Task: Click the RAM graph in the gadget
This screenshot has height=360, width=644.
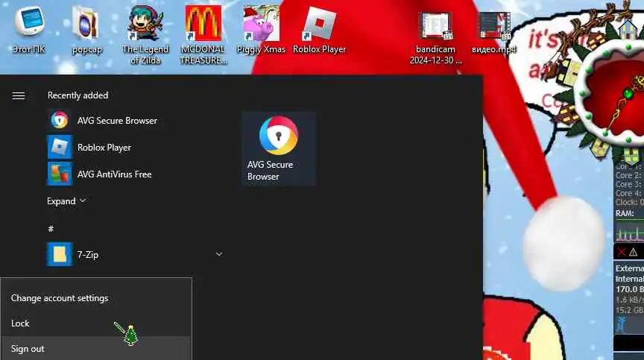Action: click(629, 231)
